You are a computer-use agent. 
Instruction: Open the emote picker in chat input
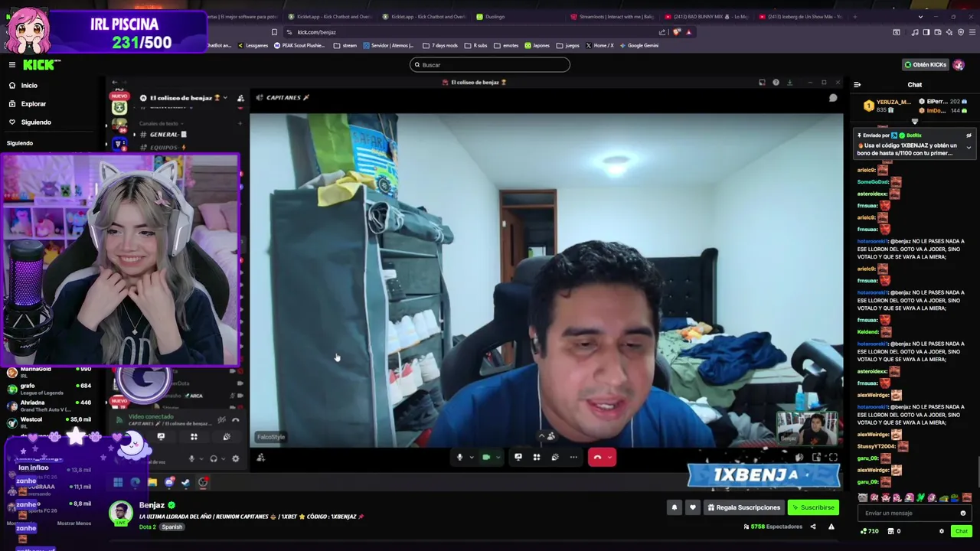pos(963,514)
